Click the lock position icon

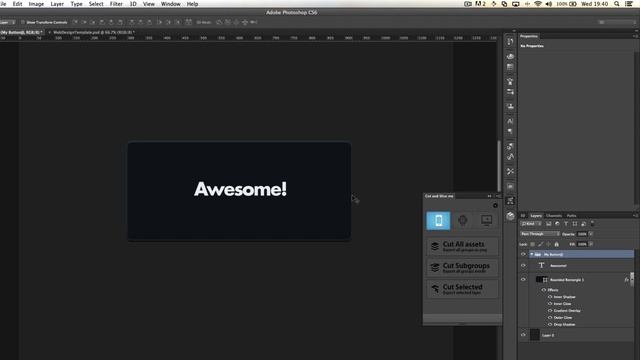549,244
